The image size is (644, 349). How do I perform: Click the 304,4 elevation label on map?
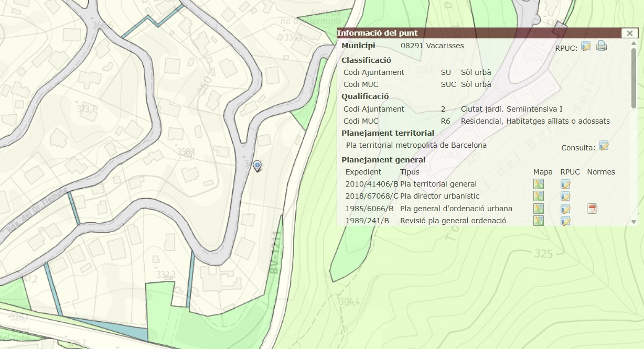350,302
